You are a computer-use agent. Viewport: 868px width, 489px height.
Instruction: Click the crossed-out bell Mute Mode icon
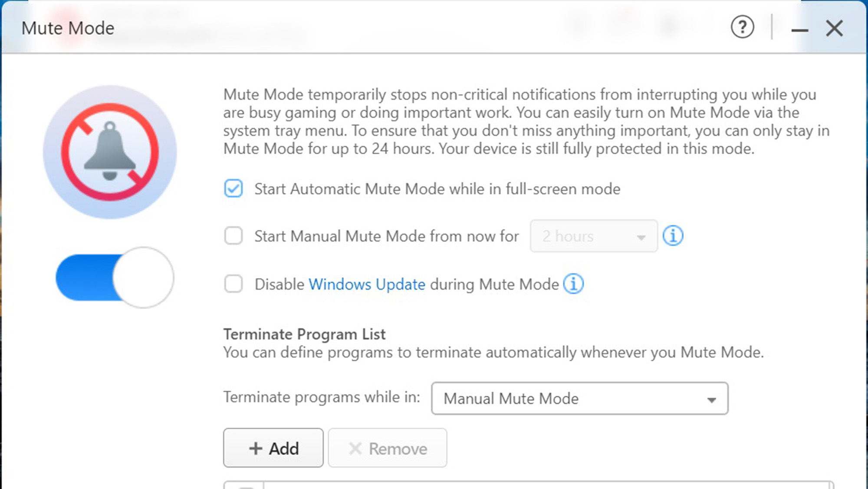(110, 152)
